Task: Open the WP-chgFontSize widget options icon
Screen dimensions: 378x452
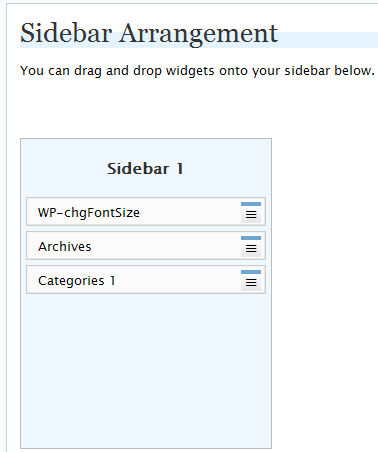Action: tap(251, 215)
